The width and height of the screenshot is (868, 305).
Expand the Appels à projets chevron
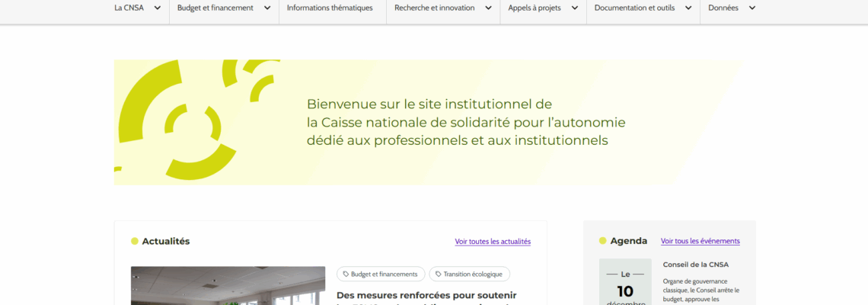pos(574,8)
